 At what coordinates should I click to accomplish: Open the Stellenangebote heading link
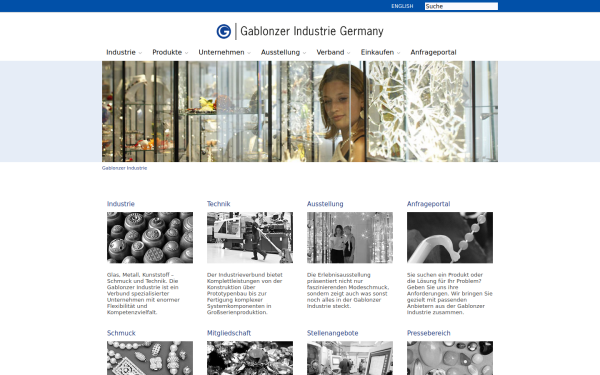[x=333, y=333]
